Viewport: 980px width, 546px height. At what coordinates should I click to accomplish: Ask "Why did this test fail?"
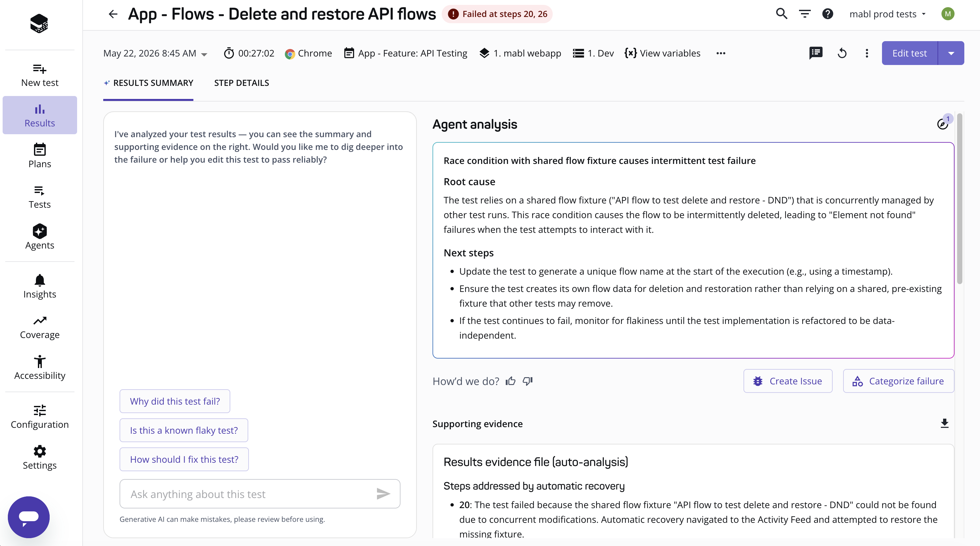175,401
